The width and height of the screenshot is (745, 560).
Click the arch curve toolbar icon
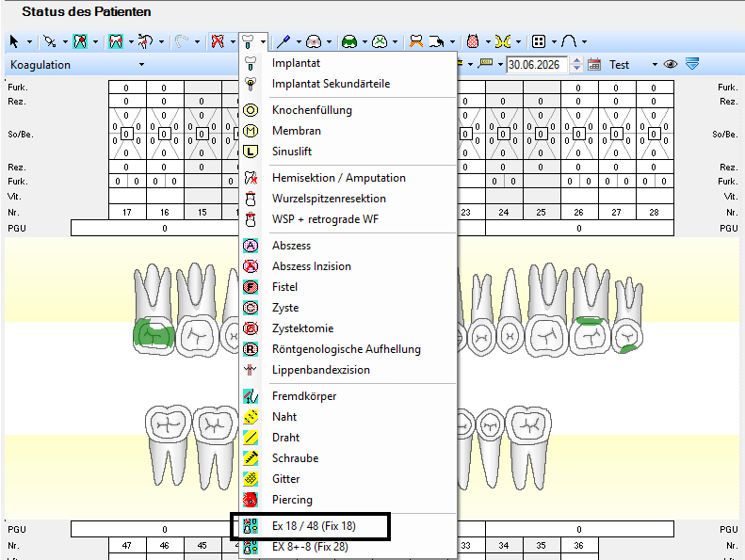569,41
